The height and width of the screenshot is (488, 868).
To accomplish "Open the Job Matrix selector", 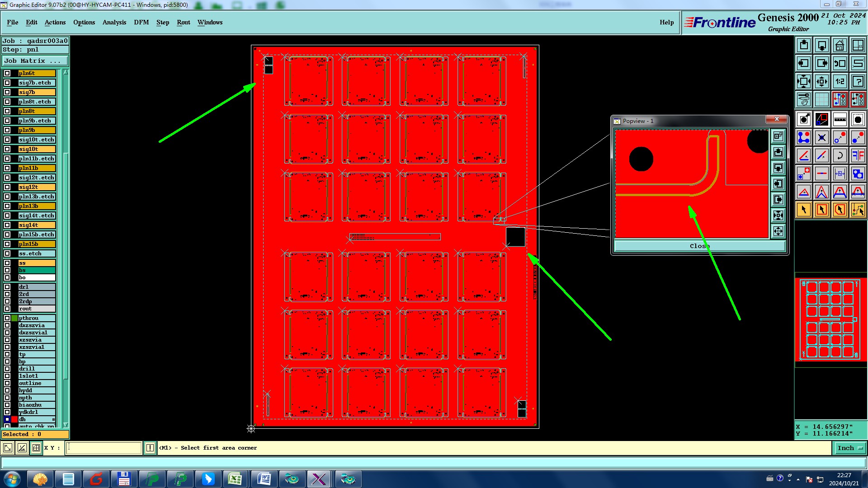I will [35, 61].
